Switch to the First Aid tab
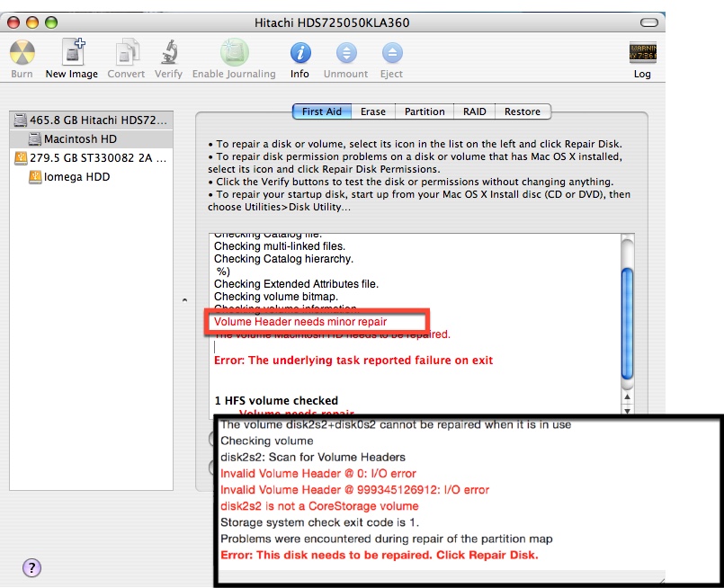 (x=321, y=111)
